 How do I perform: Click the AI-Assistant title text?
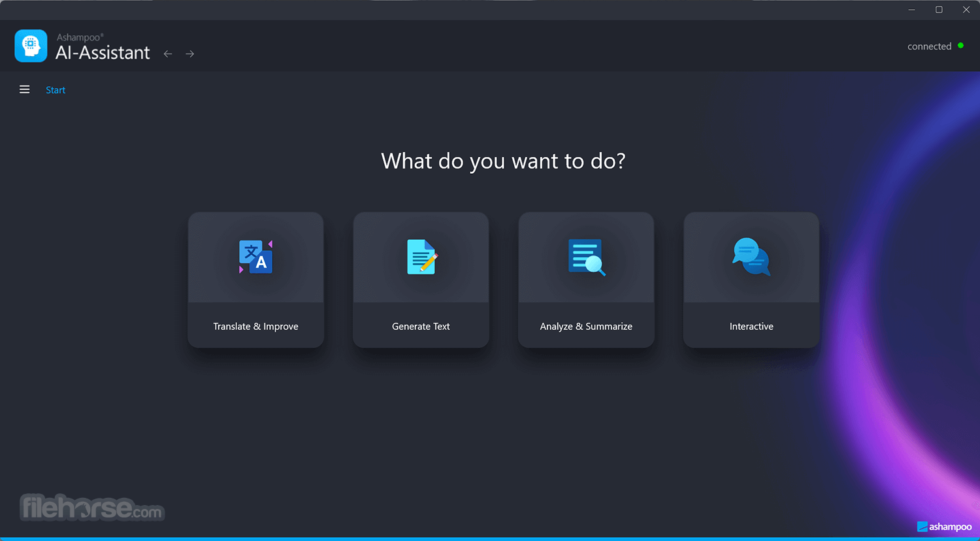(x=103, y=53)
